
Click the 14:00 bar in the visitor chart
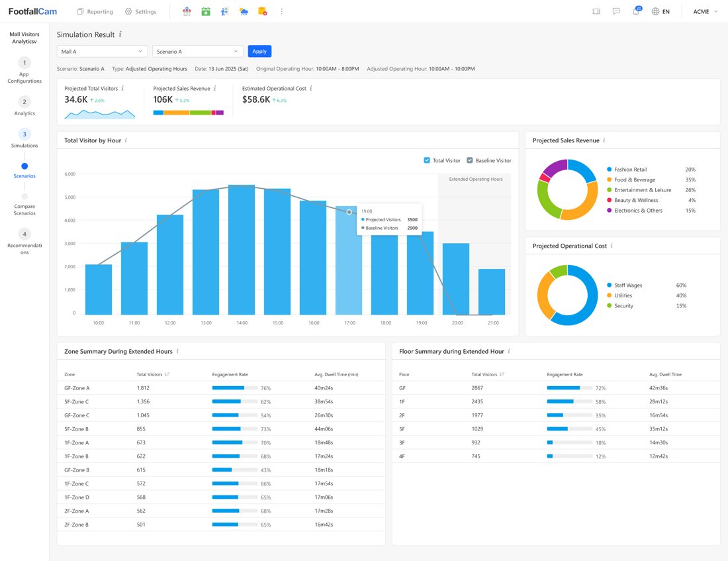click(x=242, y=250)
